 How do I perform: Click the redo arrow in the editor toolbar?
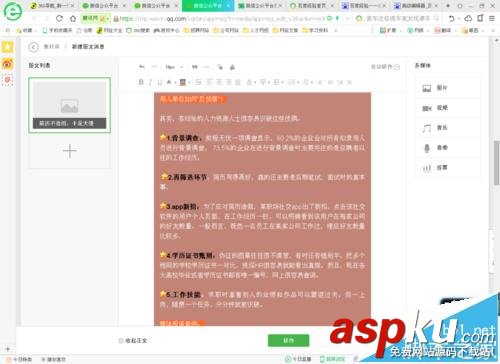154,67
